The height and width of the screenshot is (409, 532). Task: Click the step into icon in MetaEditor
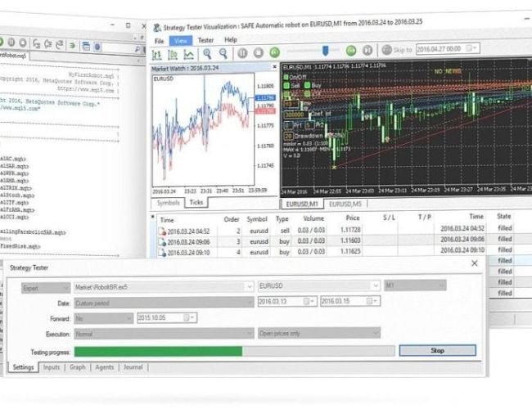coord(36,43)
